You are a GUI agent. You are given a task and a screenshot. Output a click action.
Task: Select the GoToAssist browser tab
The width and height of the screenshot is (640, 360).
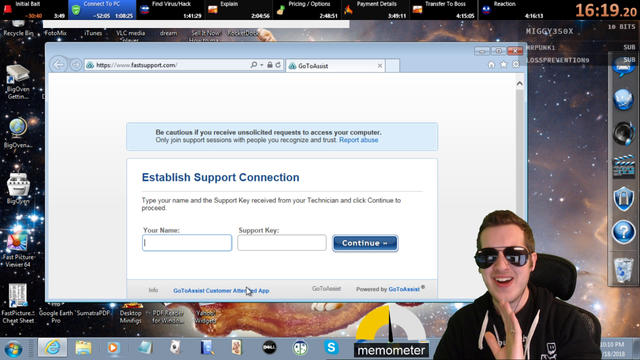[x=335, y=66]
